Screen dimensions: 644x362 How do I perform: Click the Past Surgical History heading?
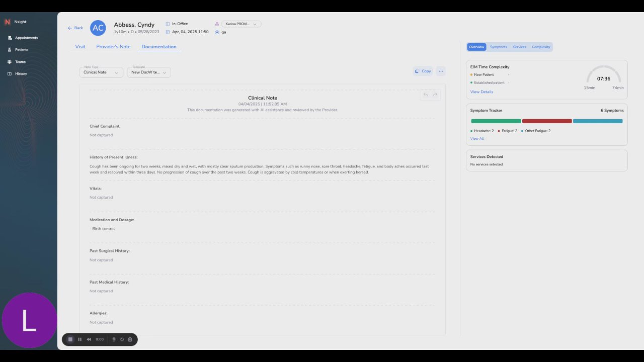(110, 251)
